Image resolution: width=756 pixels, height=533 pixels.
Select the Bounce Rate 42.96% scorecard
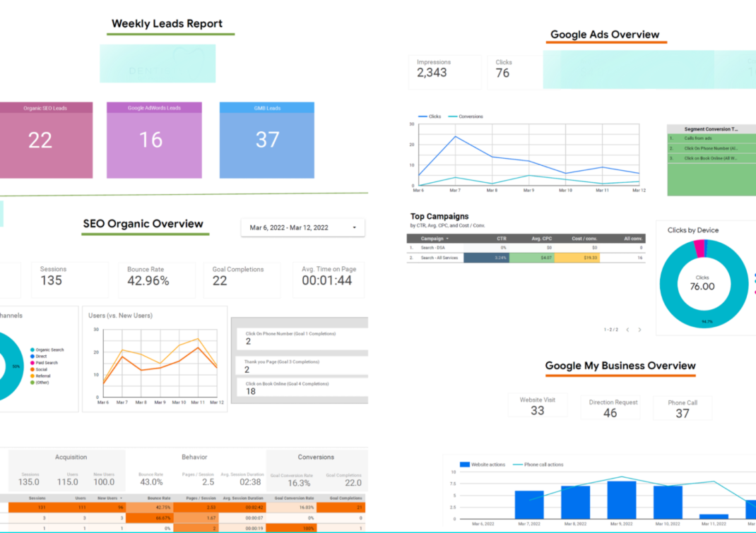coord(157,280)
